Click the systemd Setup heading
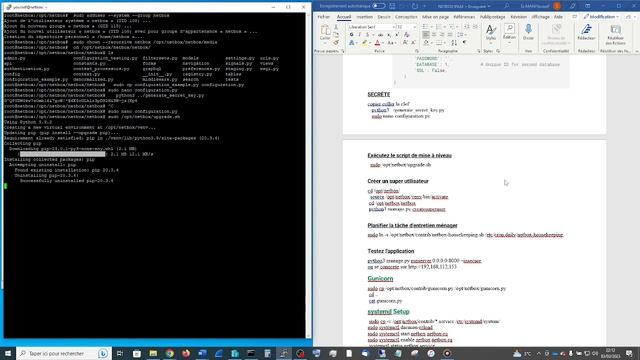This screenshot has width=640, height=360. point(388,312)
